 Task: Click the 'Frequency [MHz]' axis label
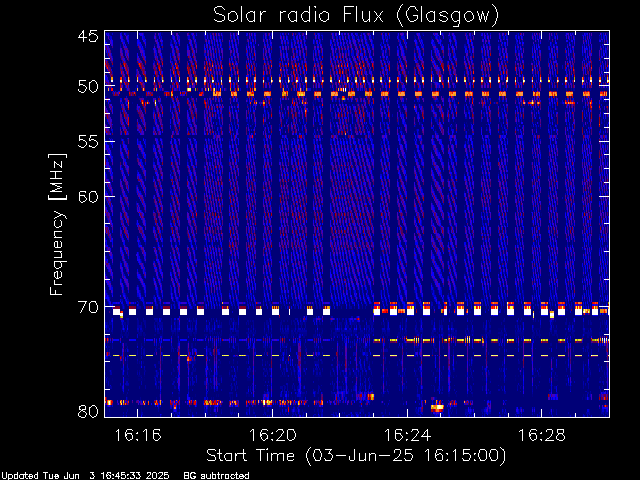pos(57,224)
